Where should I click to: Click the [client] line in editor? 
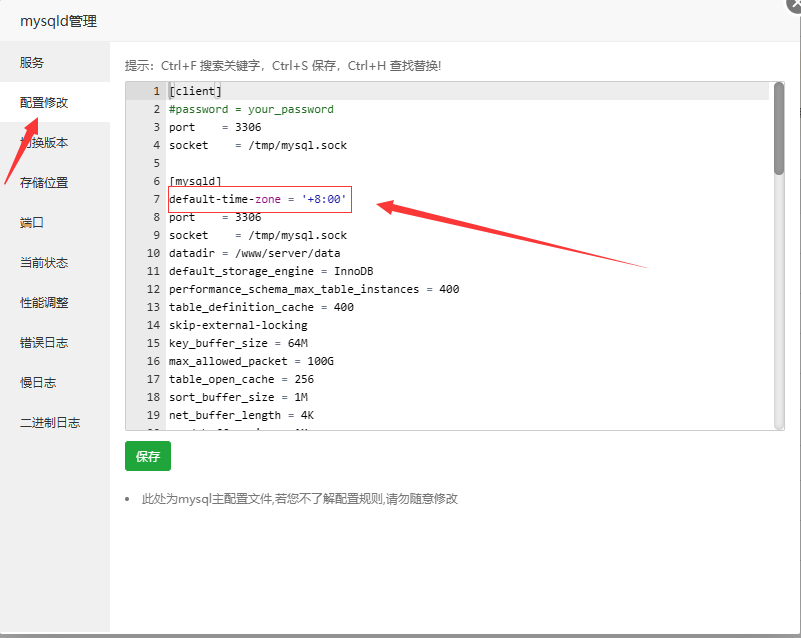pos(196,91)
